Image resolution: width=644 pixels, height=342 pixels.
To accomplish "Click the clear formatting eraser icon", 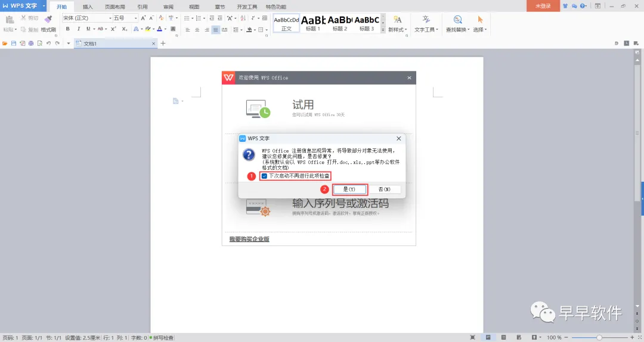I will click(162, 18).
